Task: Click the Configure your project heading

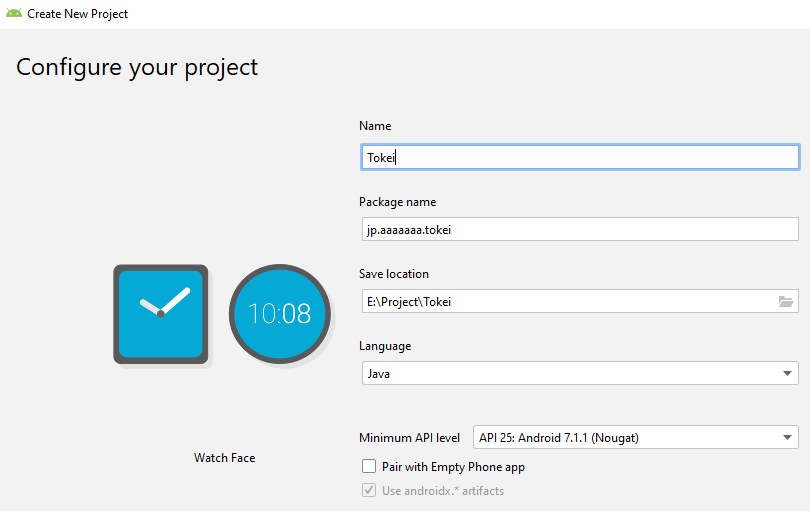Action: click(x=137, y=67)
